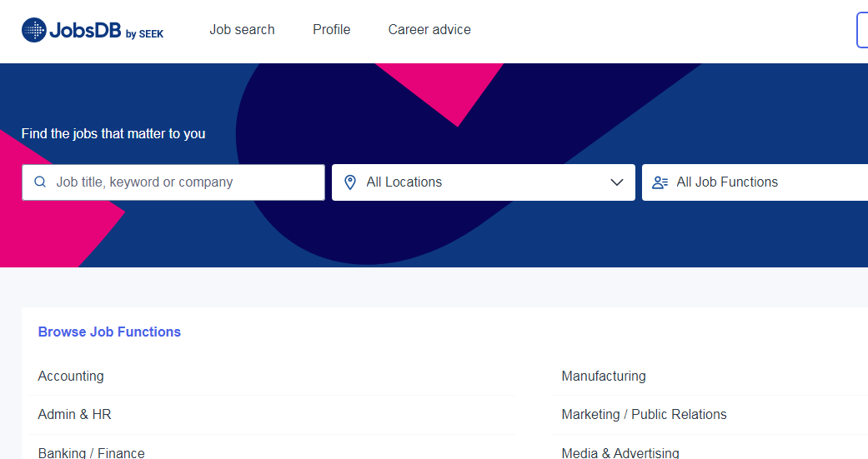This screenshot has width=868, height=459.
Task: Open Career advice section
Action: point(429,30)
